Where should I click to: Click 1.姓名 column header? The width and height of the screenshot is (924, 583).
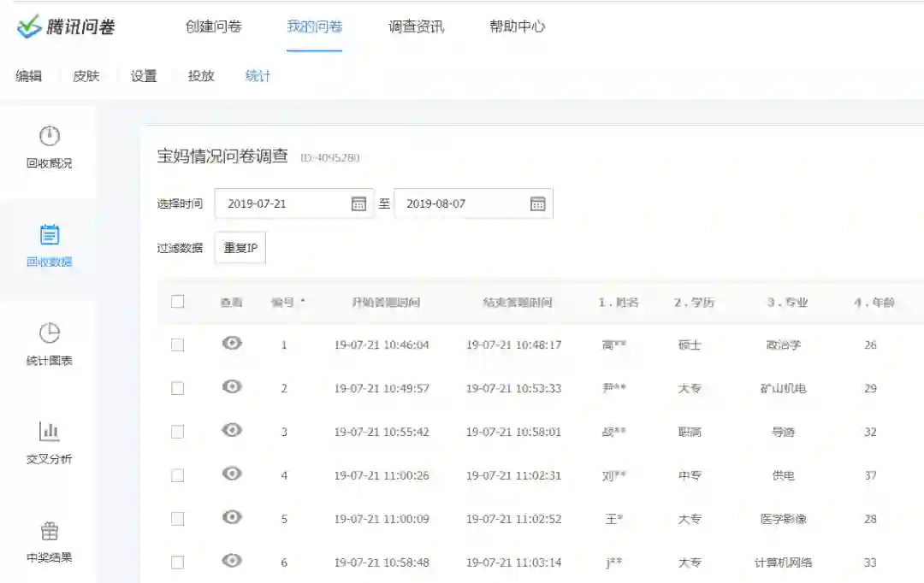pyautogui.click(x=619, y=303)
